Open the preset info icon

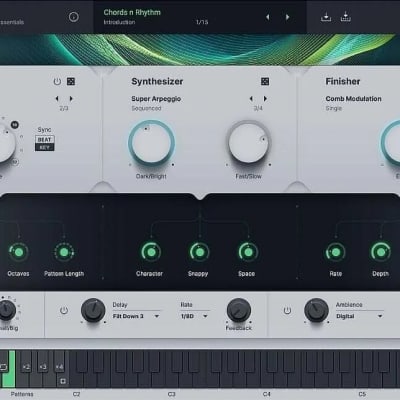(74, 17)
